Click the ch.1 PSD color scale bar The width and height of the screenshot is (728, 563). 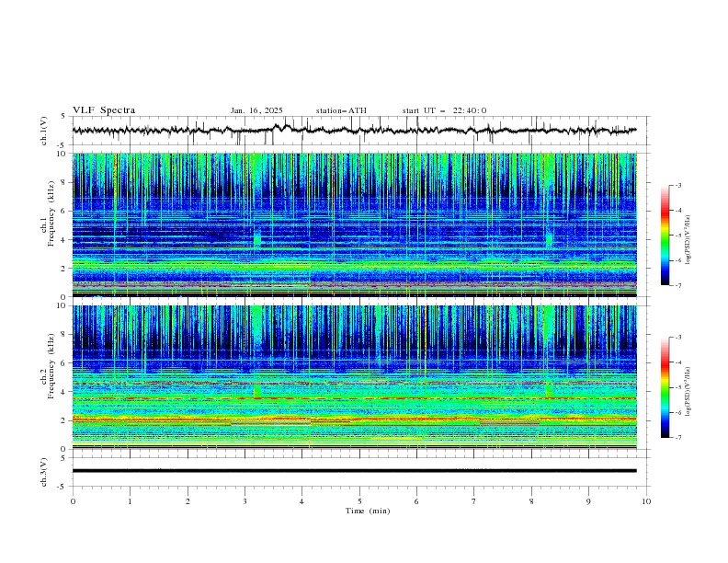(x=665, y=236)
